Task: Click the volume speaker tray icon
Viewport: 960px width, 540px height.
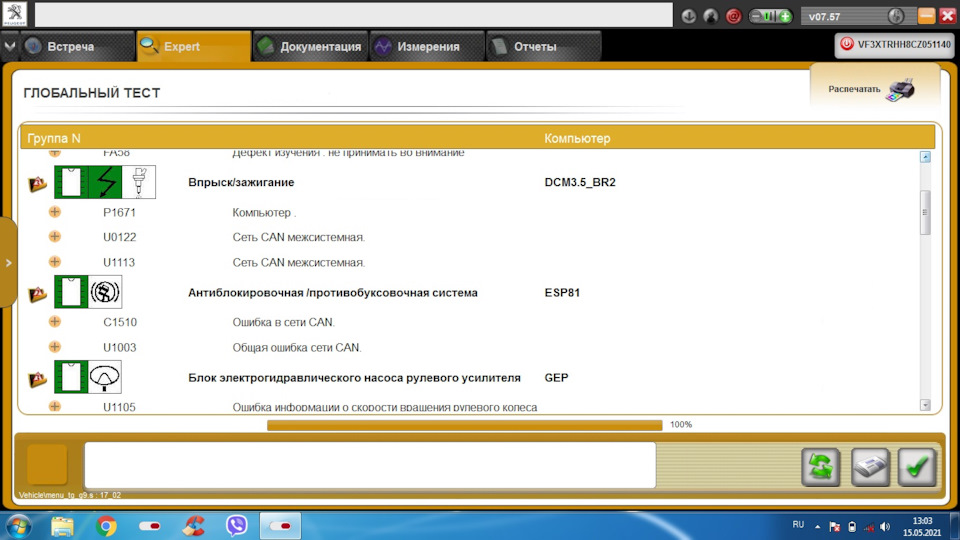Action: (885, 527)
